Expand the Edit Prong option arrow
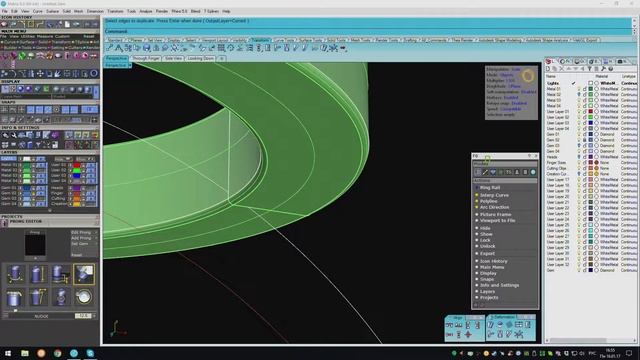 96,232
